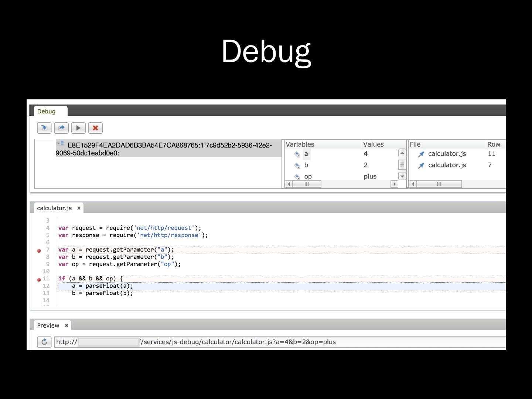This screenshot has height=399, width=532.
Task: Click pin icon for calculator.js row 7
Action: (421, 166)
